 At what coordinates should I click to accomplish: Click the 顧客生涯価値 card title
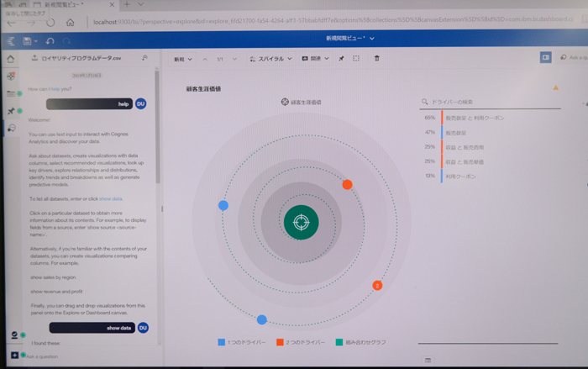[203, 89]
